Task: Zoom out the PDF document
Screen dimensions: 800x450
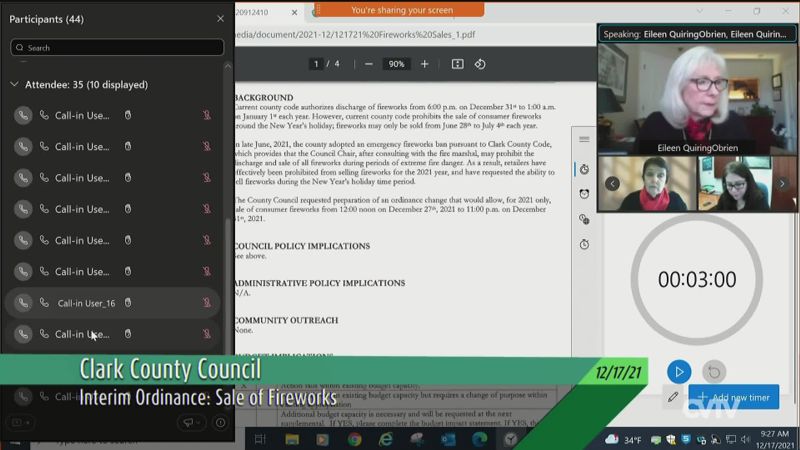Action: 369,64
